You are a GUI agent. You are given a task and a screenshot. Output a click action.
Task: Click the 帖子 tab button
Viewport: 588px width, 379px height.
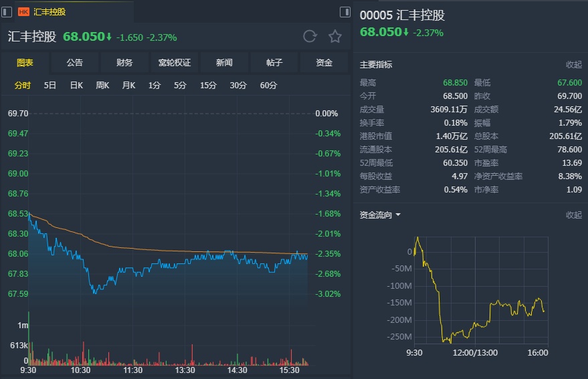(x=274, y=63)
